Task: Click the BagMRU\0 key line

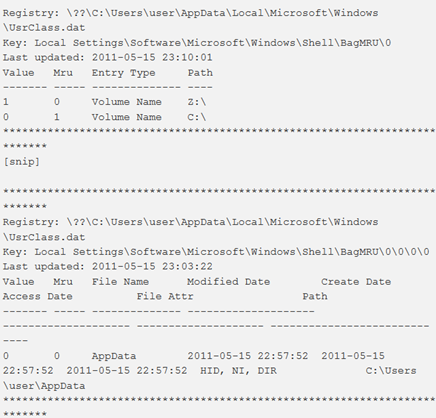Action: pyautogui.click(x=197, y=43)
